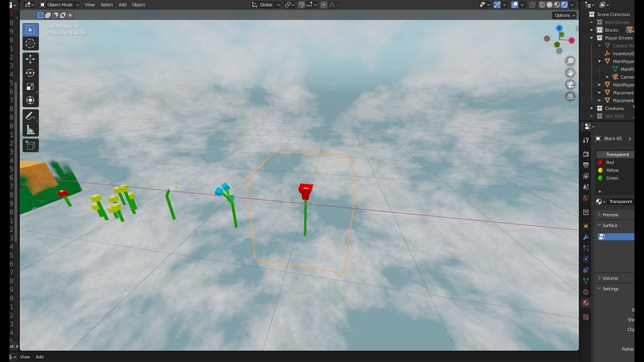
Task: Expand the Creatures collection
Action: point(592,108)
